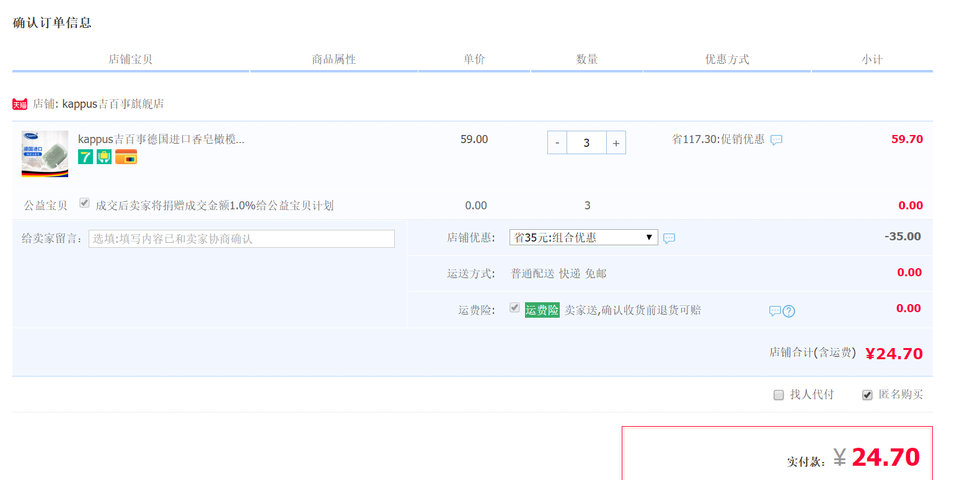Open promotion discount comment bubble icon
The height and width of the screenshot is (480, 980).
[x=776, y=140]
